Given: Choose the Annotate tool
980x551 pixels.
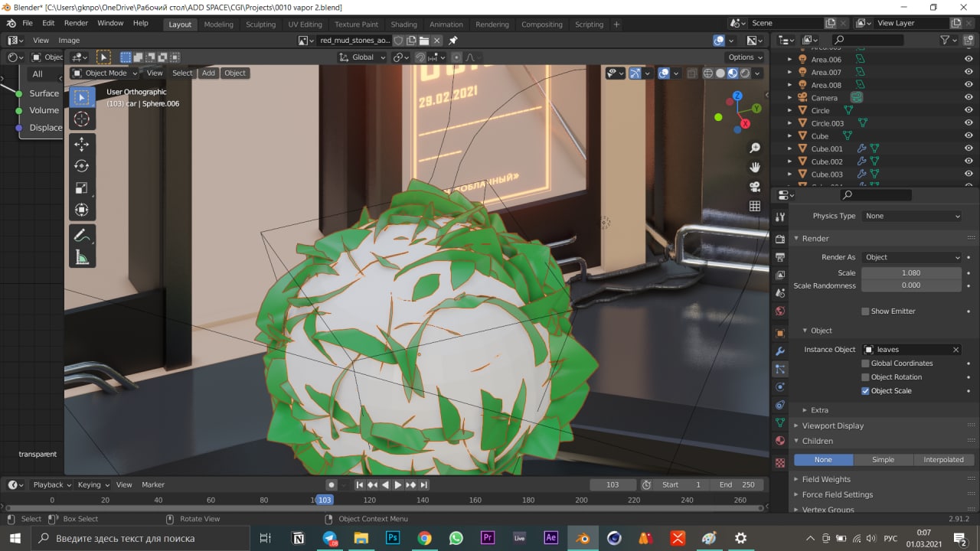Looking at the screenshot, I should tap(82, 236).
